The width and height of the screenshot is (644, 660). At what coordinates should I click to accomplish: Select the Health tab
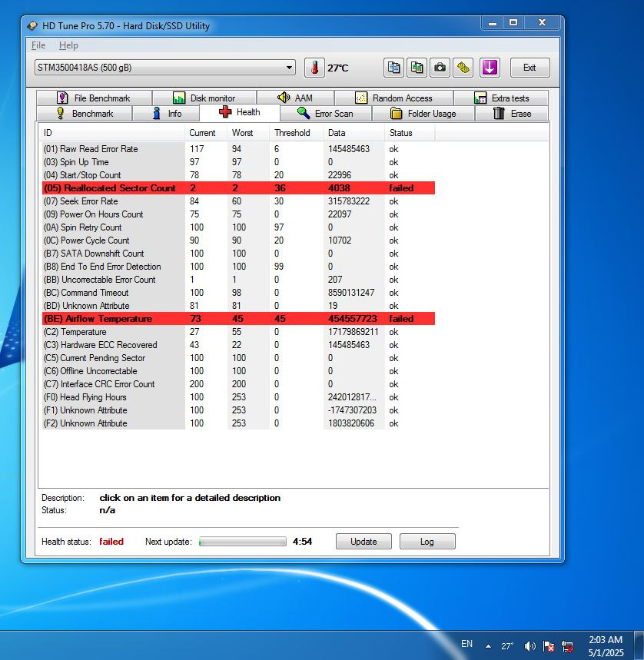(x=240, y=112)
